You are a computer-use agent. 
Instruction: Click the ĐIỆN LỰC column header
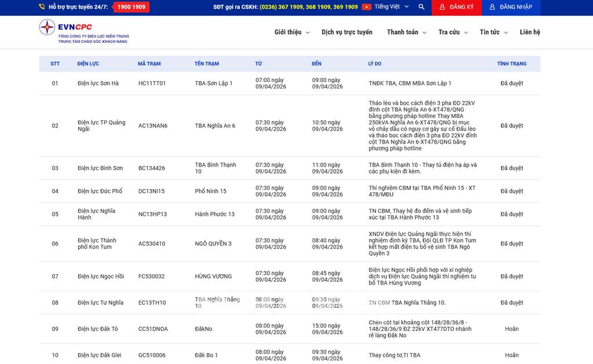tap(88, 64)
